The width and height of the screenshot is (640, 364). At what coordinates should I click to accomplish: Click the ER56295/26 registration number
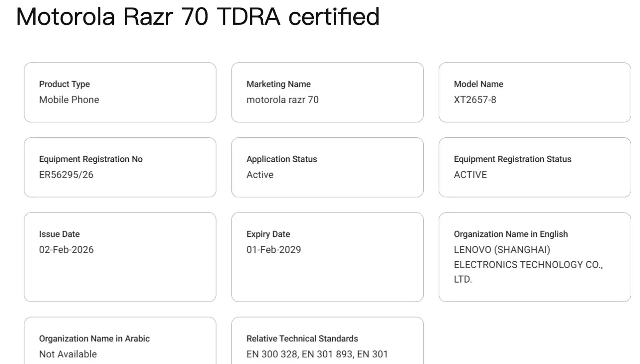(66, 175)
